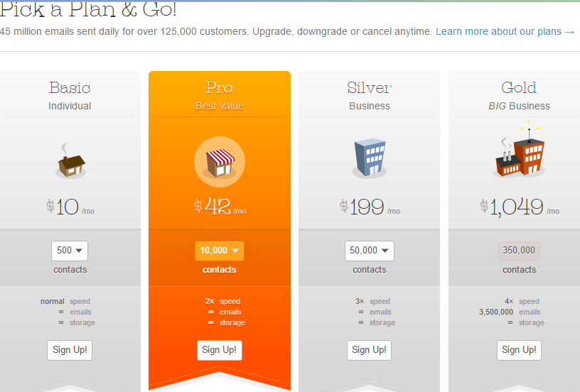Sign up for the Basic plan
This screenshot has height=392, width=580.
(70, 350)
